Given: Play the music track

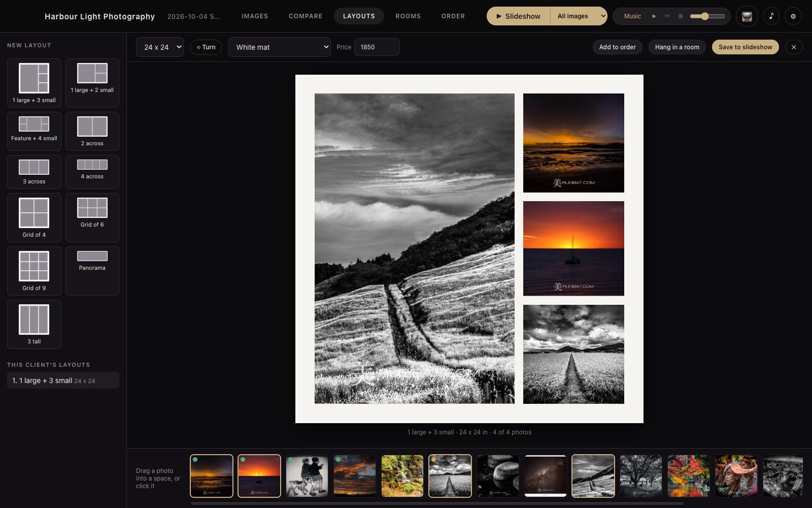Looking at the screenshot, I should click(654, 16).
